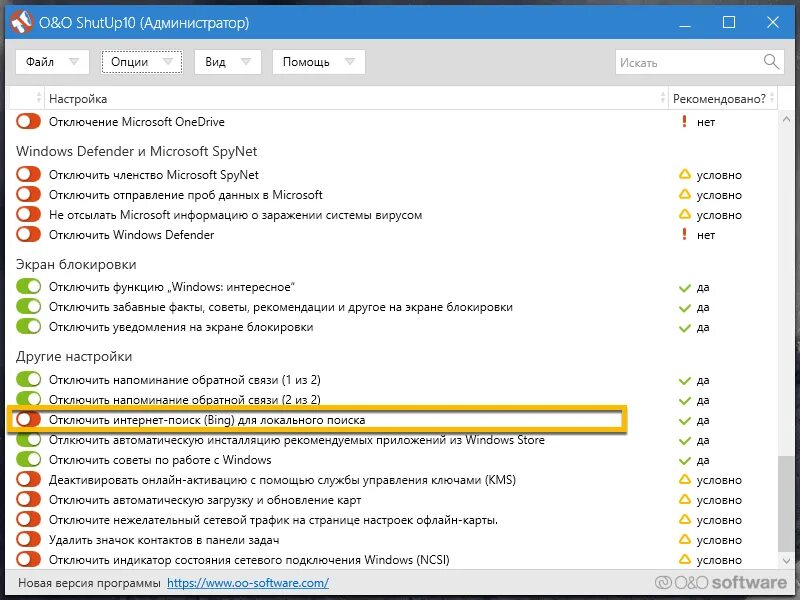The image size is (800, 600).
Task: Toggle Отключить отправление проб данных в Microsoft
Action: click(x=28, y=194)
